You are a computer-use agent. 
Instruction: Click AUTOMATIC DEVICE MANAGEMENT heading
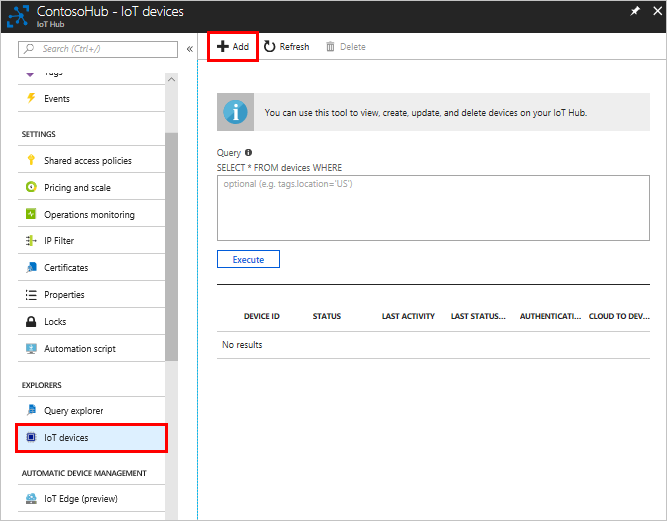pyautogui.click(x=84, y=473)
